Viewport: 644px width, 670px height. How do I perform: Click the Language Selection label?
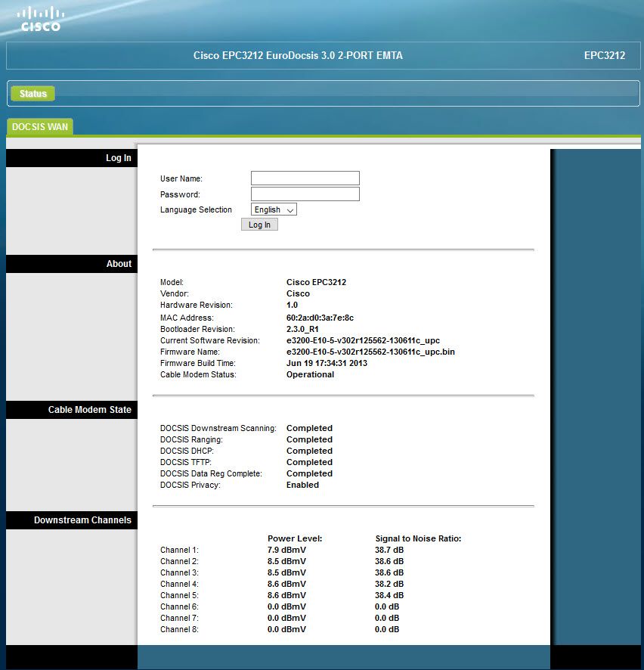[x=196, y=209]
